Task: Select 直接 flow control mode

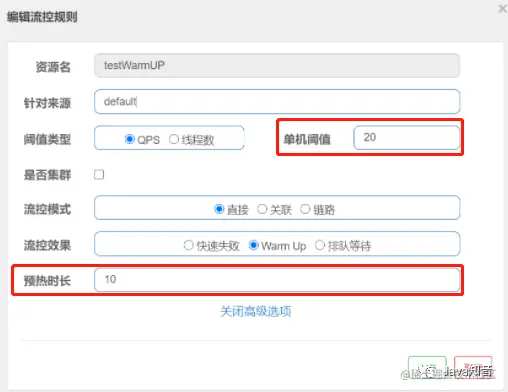Action: coord(219,209)
